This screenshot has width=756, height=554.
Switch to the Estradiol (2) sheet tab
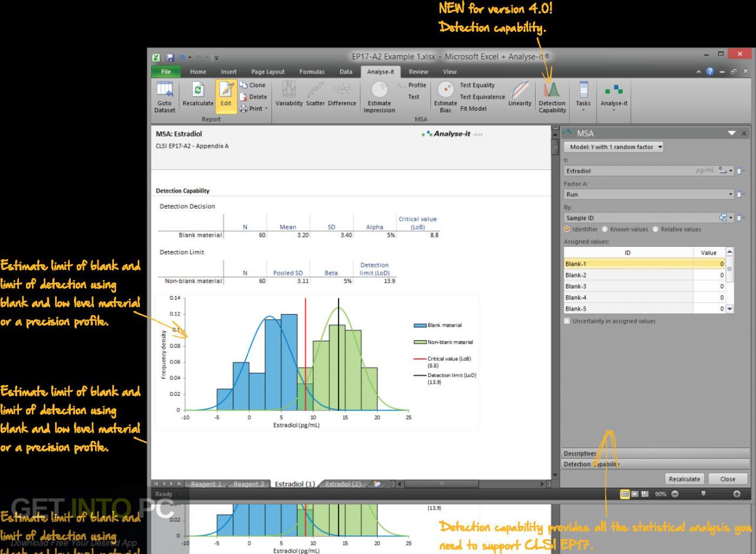(343, 484)
